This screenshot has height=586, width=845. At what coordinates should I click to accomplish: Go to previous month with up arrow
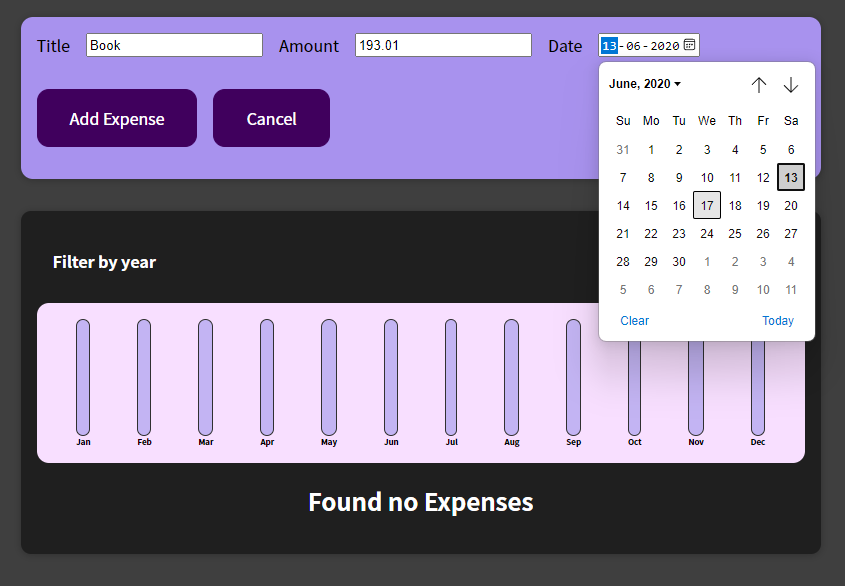point(759,85)
